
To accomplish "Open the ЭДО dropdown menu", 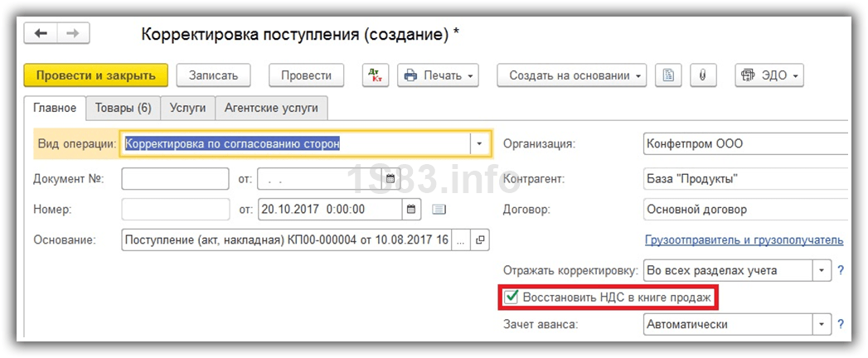I will point(769,75).
